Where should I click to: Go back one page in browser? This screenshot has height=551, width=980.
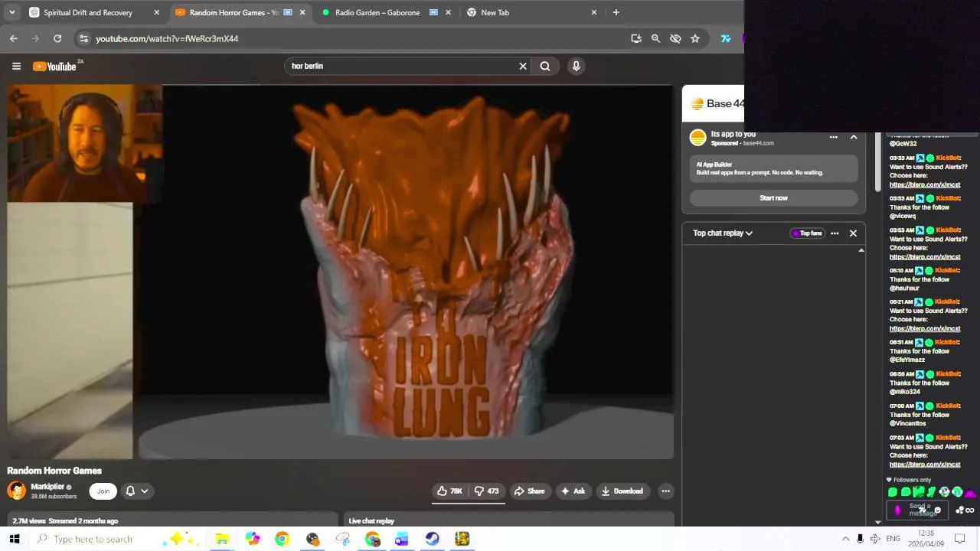point(14,38)
